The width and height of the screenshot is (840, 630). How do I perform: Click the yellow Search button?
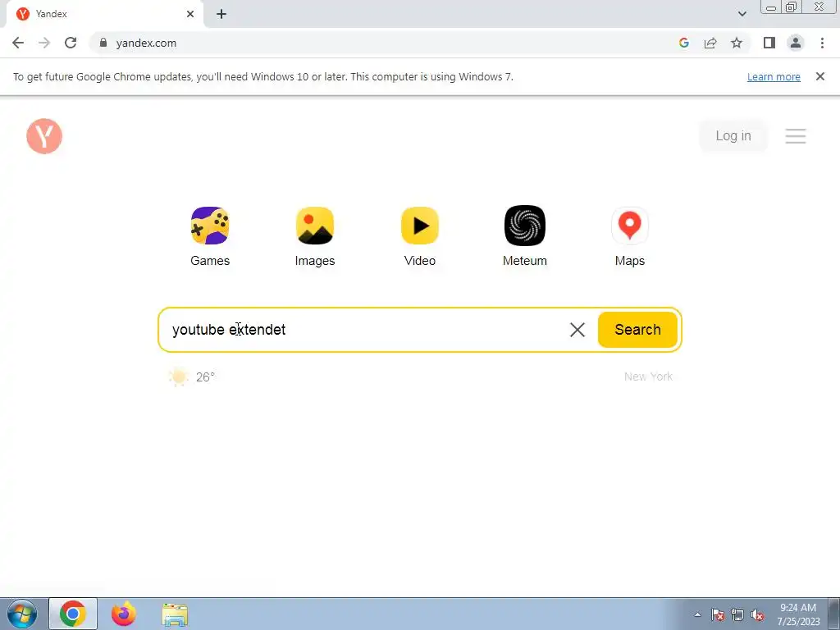637,330
